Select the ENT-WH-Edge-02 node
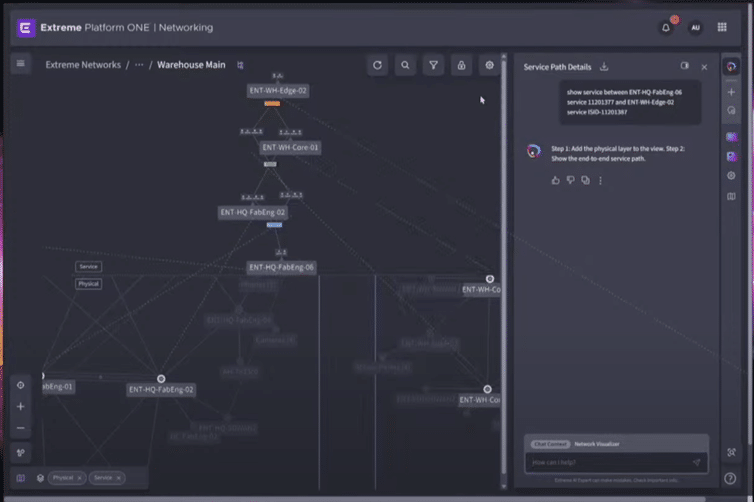Viewport: 754px width, 502px height. click(x=278, y=90)
